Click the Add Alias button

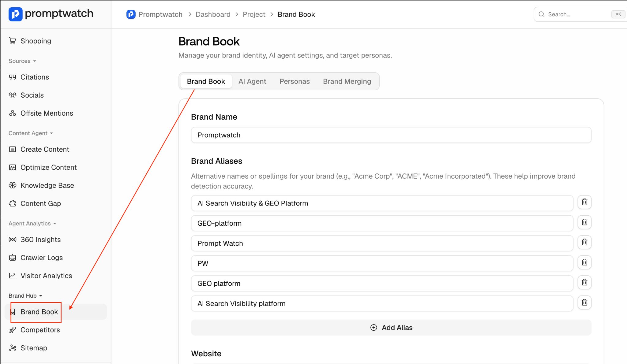[391, 328]
